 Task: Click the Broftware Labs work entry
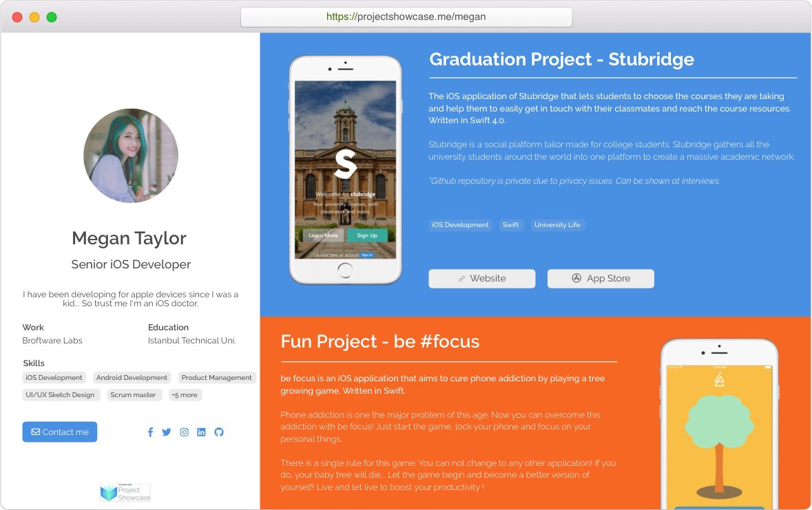click(x=52, y=340)
